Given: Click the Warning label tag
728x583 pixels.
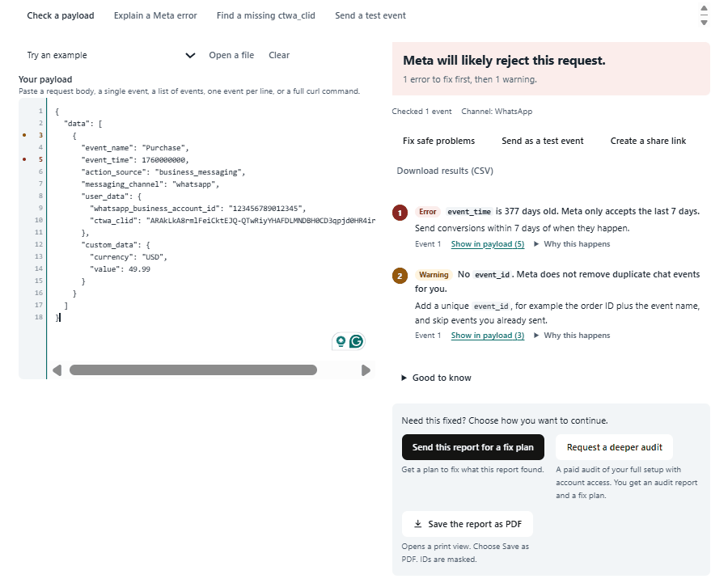Looking at the screenshot, I should tap(434, 275).
